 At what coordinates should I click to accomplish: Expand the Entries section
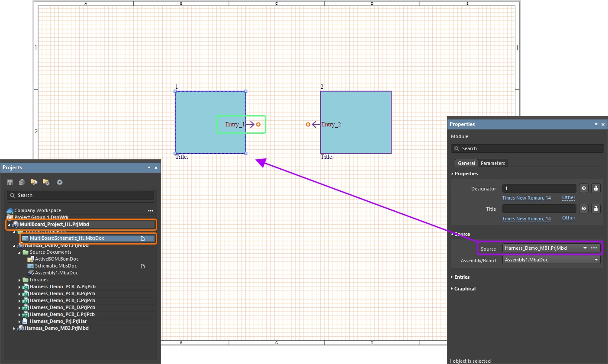(x=462, y=277)
